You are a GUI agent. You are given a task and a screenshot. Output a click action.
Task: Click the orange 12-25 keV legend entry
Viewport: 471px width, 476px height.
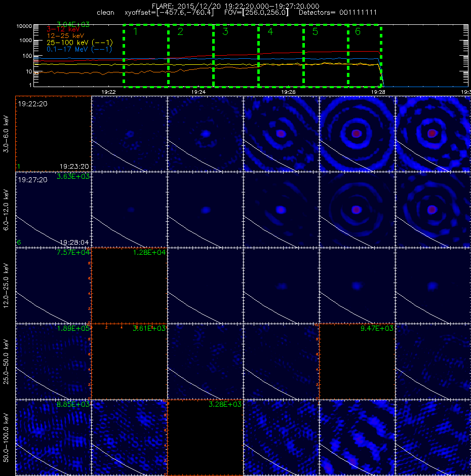[x=65, y=36]
